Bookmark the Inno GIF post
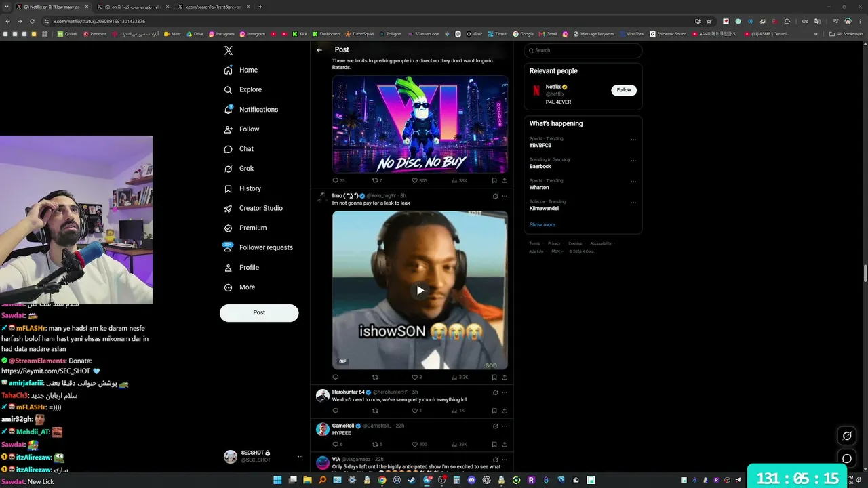Image resolution: width=868 pixels, height=488 pixels. click(x=494, y=377)
